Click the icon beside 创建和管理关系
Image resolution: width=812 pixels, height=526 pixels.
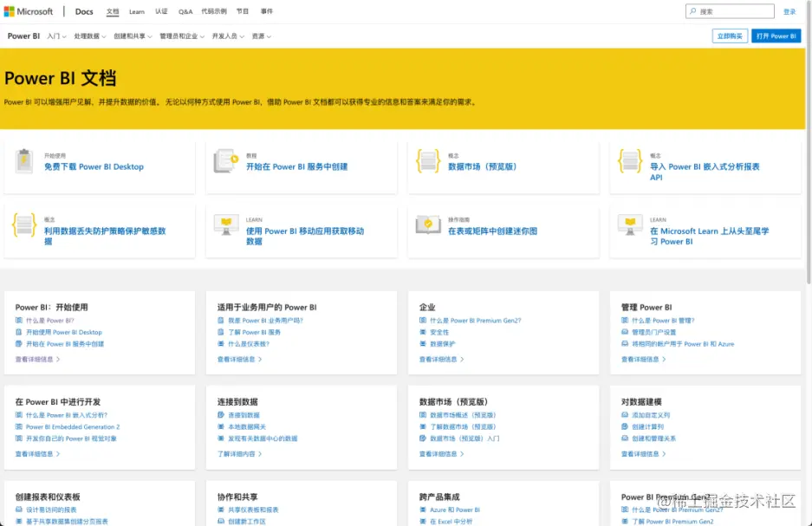(625, 438)
